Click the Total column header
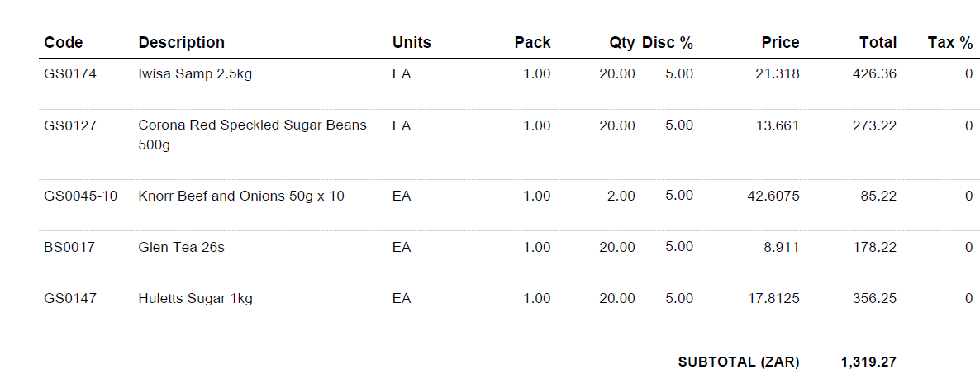The width and height of the screenshot is (980, 374). pyautogui.click(x=878, y=43)
